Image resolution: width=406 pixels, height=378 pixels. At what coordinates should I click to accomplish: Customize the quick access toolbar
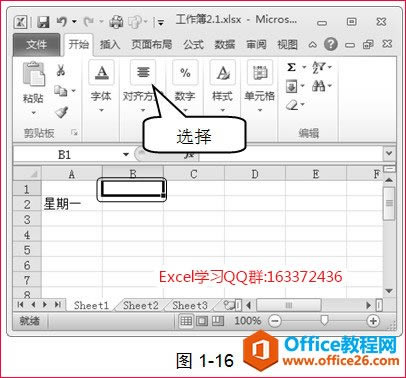pos(161,23)
